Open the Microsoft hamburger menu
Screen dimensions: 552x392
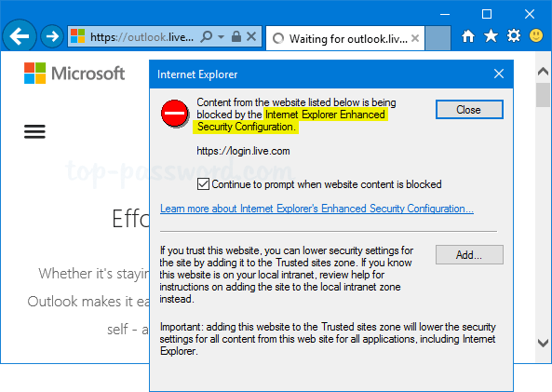[x=34, y=131]
